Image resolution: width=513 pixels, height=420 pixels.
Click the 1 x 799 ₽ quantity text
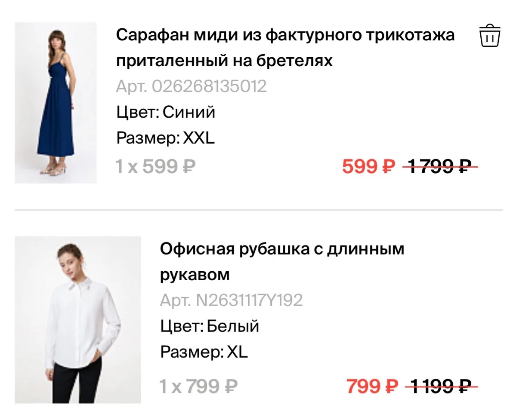pyautogui.click(x=198, y=386)
